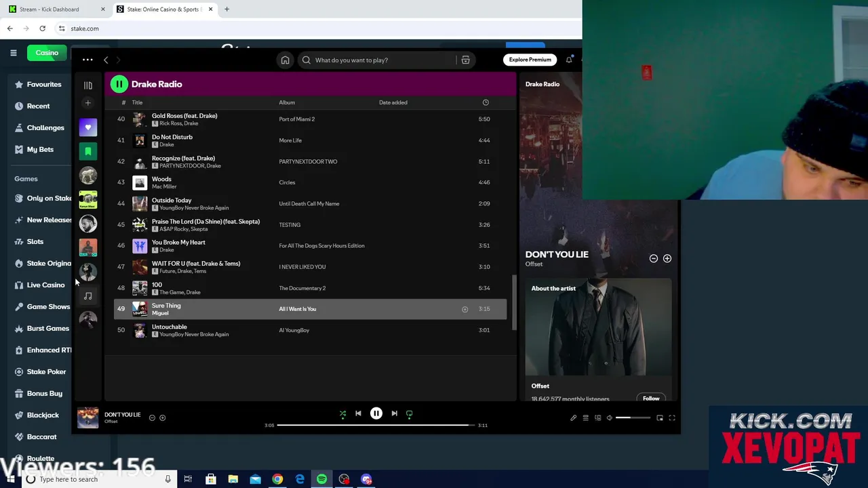Open Favourites in Stake sidebar

38,84
